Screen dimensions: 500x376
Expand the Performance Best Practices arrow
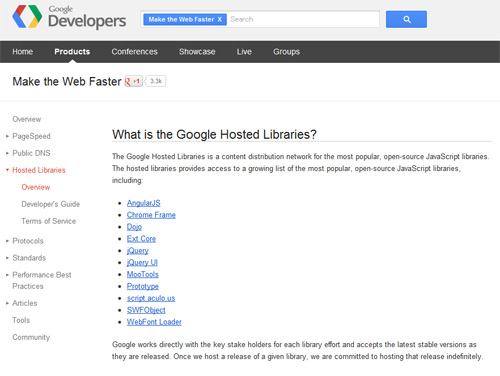(x=7, y=275)
